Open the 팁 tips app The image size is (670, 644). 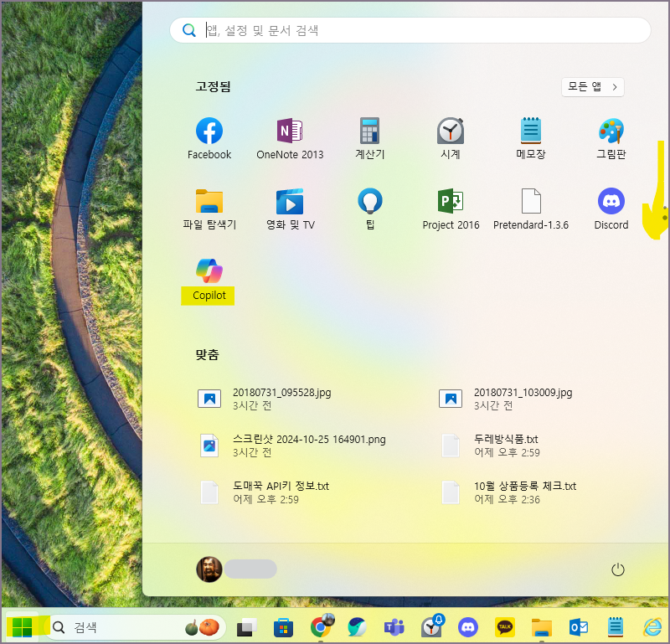pos(370,209)
